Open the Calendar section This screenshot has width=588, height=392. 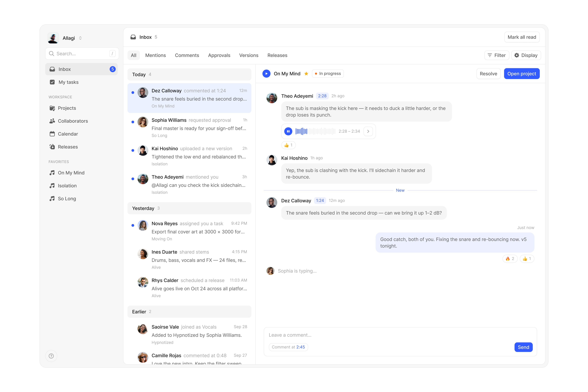[x=81, y=134]
